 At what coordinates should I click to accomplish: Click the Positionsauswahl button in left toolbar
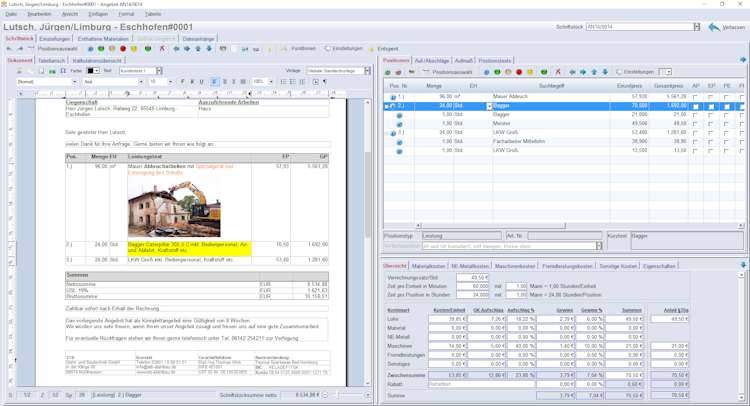[55, 48]
